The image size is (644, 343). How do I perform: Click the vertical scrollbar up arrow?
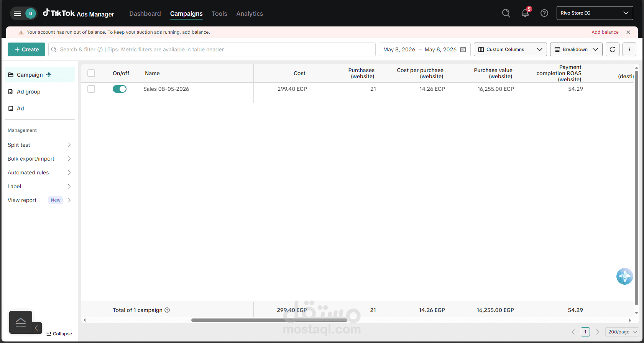tap(636, 68)
